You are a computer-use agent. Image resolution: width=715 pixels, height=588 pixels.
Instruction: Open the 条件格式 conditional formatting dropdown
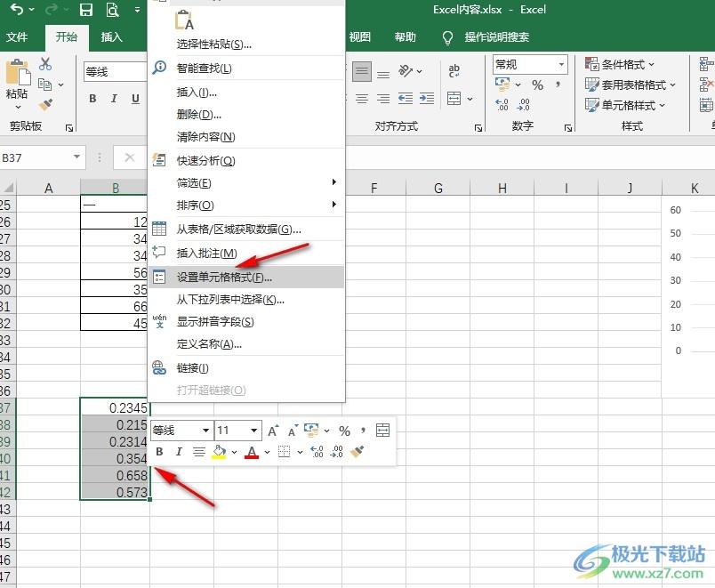pos(620,64)
